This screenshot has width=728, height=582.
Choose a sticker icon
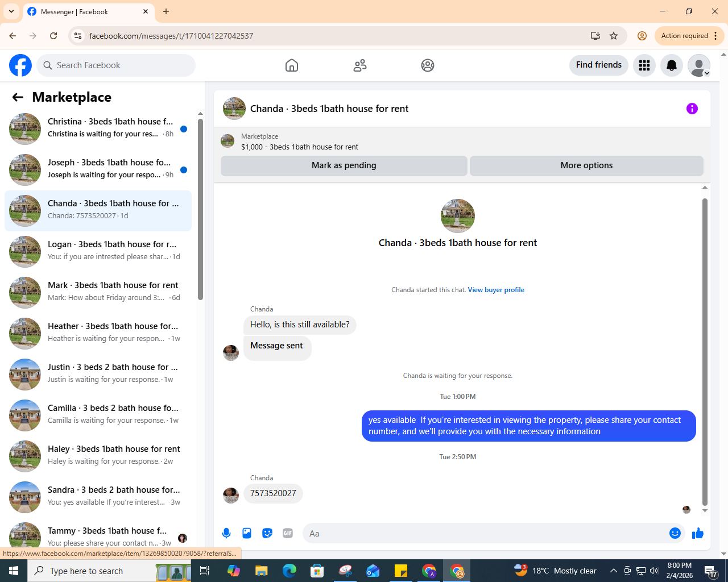(x=267, y=533)
